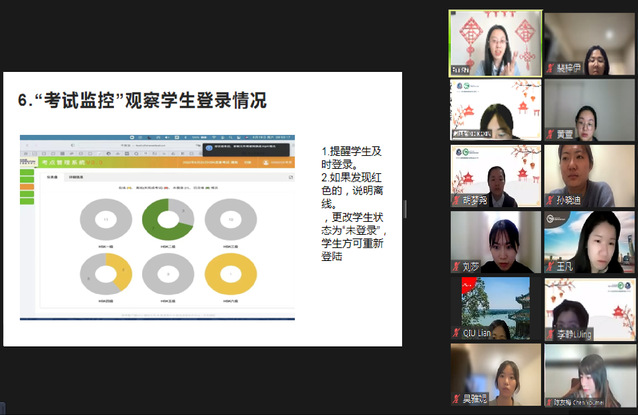Click the muted mic icon next to 黄雯
The height and width of the screenshot is (415, 638).
click(x=550, y=132)
